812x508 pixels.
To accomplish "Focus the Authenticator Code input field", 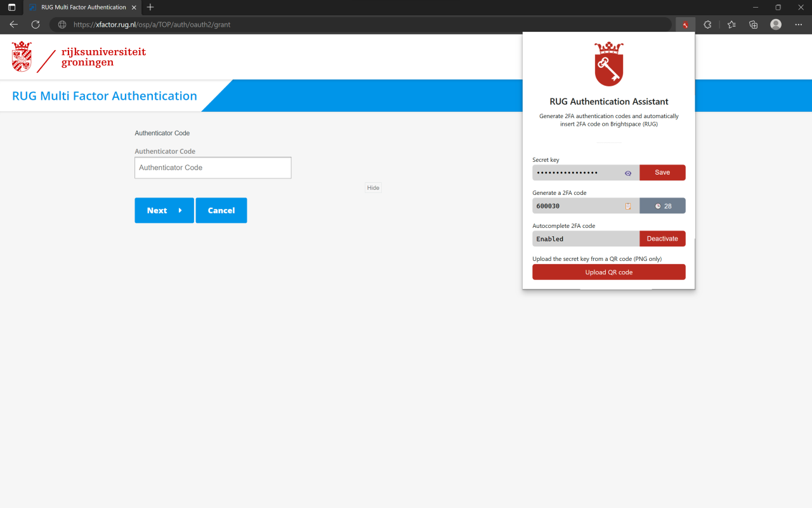I will pos(213,168).
